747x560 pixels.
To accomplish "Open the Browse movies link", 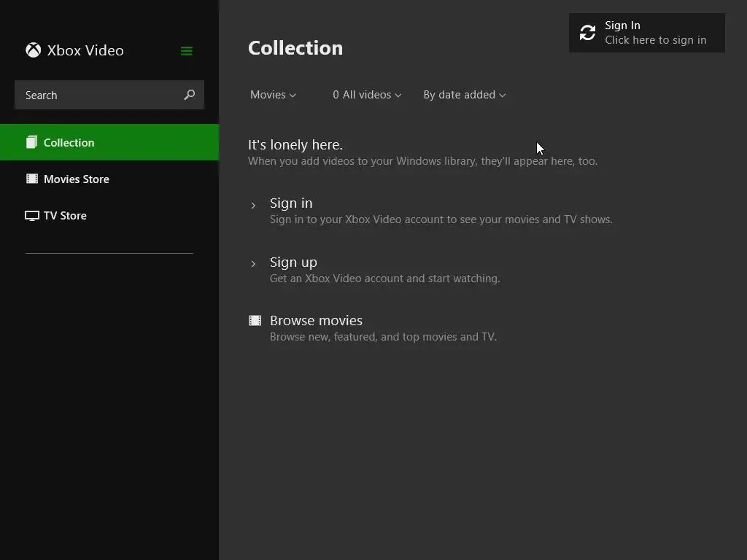I will (316, 321).
